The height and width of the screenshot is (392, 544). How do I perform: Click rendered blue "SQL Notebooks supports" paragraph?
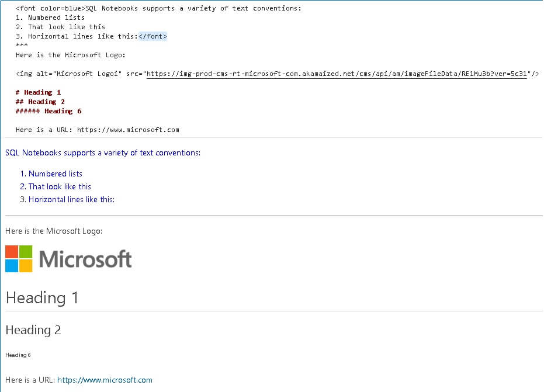tap(102, 152)
